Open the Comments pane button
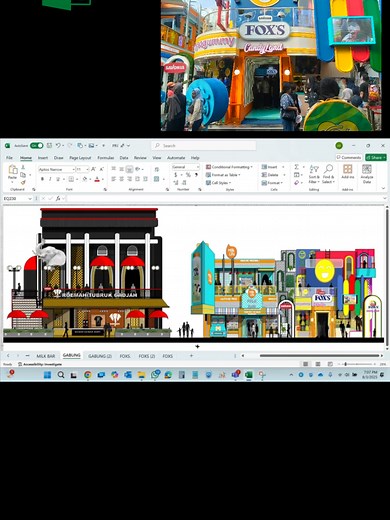390x520 pixels. [x=349, y=157]
